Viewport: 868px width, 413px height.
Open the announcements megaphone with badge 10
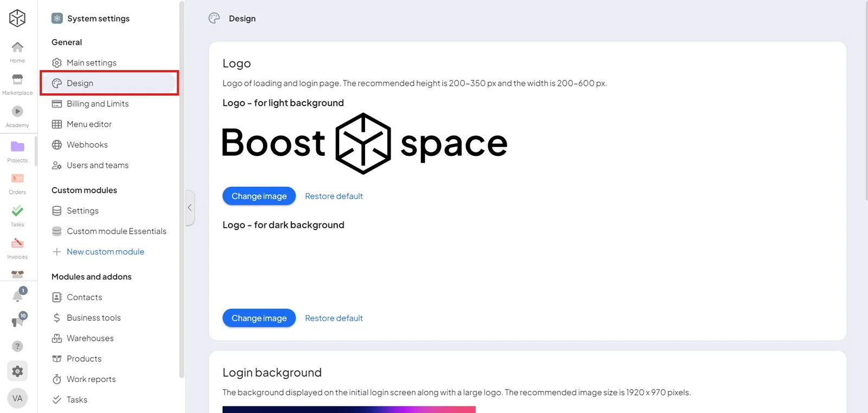click(x=18, y=320)
